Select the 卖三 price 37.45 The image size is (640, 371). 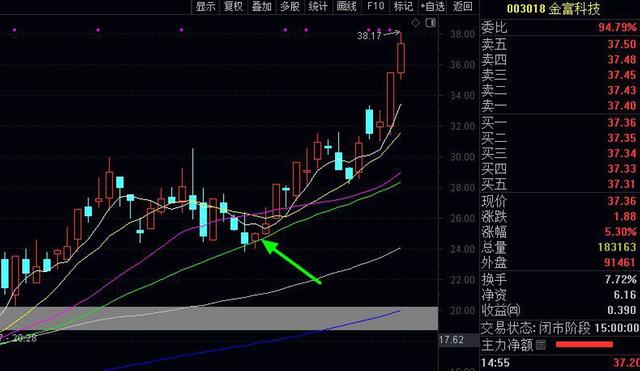(622, 75)
